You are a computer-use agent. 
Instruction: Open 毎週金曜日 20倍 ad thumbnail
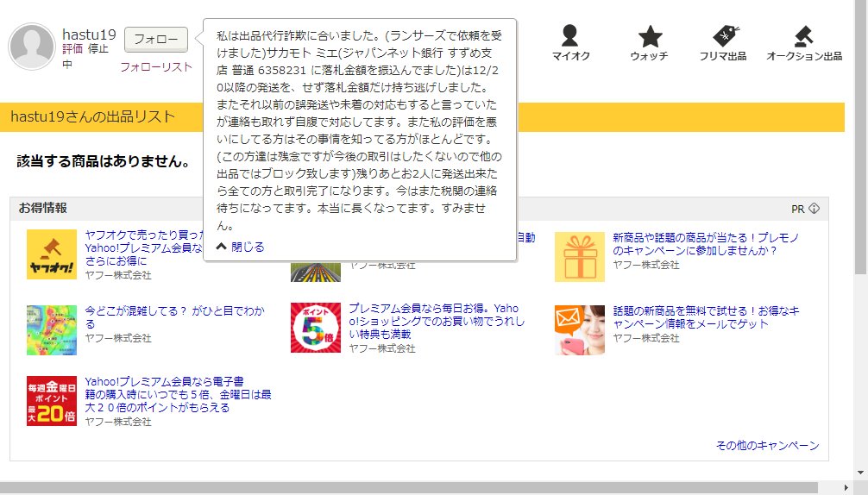pyautogui.click(x=52, y=401)
